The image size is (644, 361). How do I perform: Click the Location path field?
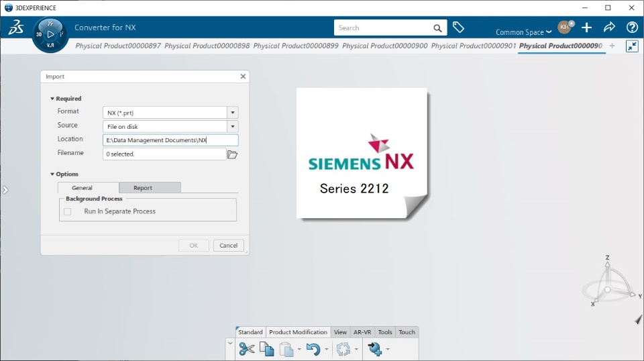[170, 140]
